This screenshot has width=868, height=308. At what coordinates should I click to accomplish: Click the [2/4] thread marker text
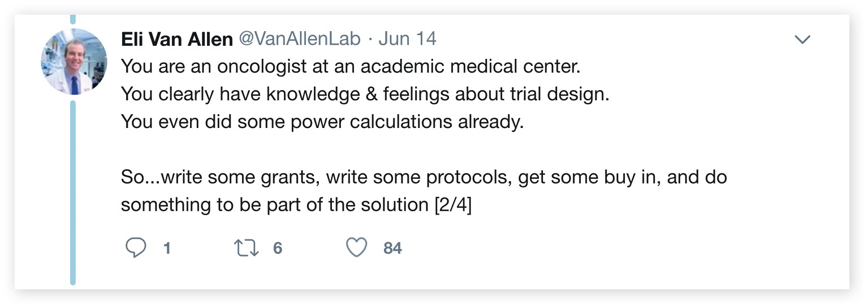point(452,204)
